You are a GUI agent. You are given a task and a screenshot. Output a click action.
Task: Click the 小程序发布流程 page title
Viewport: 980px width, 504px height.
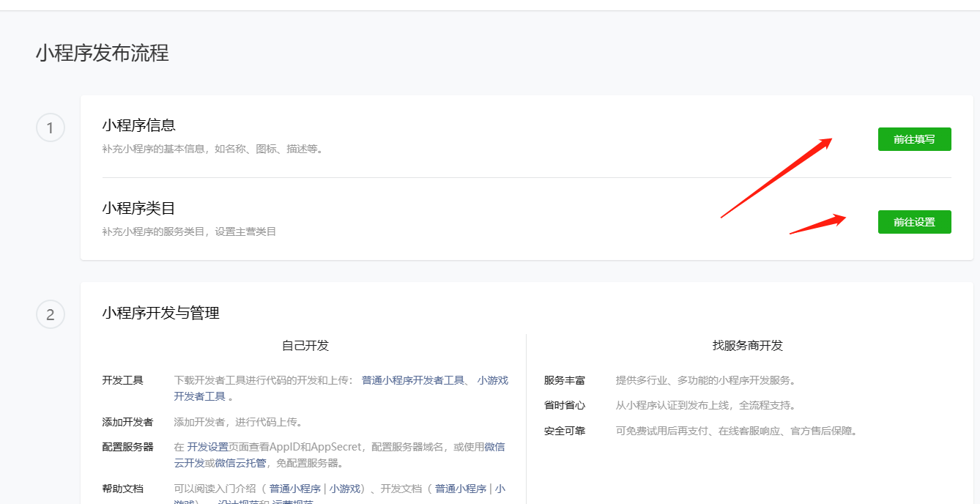[x=102, y=53]
